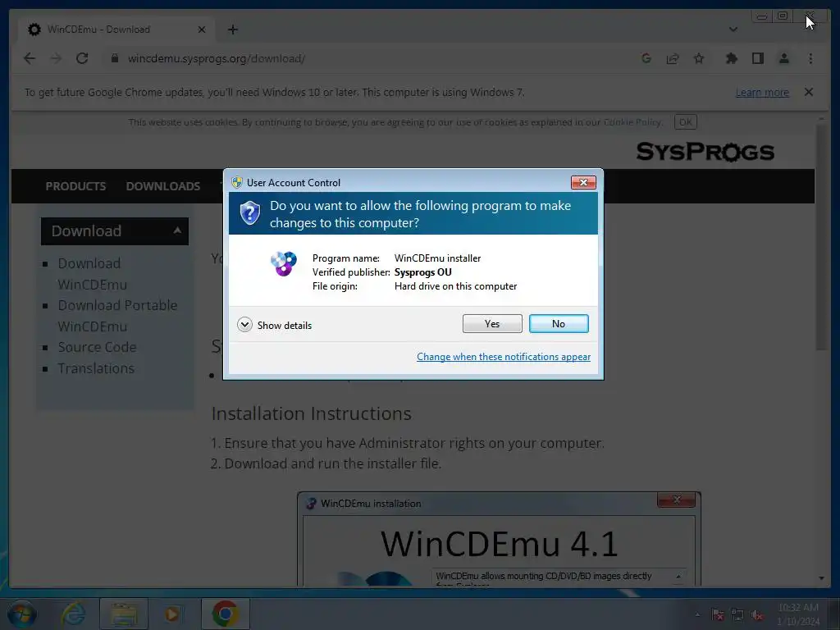Open the Chrome profile avatar
The width and height of the screenshot is (840, 630).
(x=783, y=58)
